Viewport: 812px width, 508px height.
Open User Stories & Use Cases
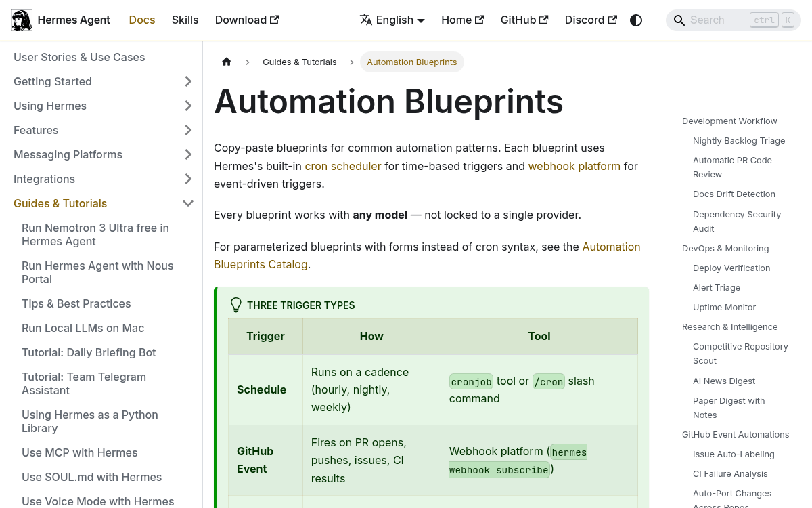pyautogui.click(x=79, y=57)
